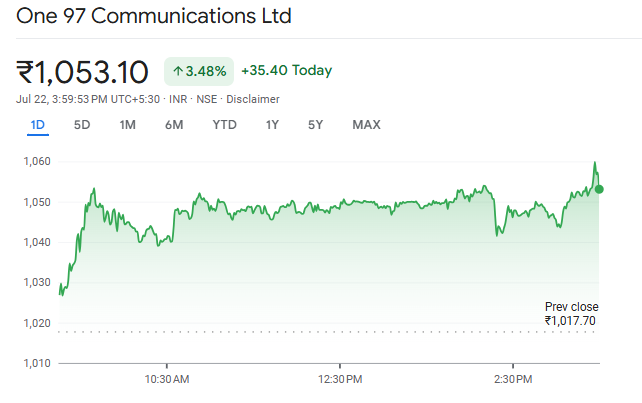
Task: Select the YTD range tab
Action: [224, 125]
